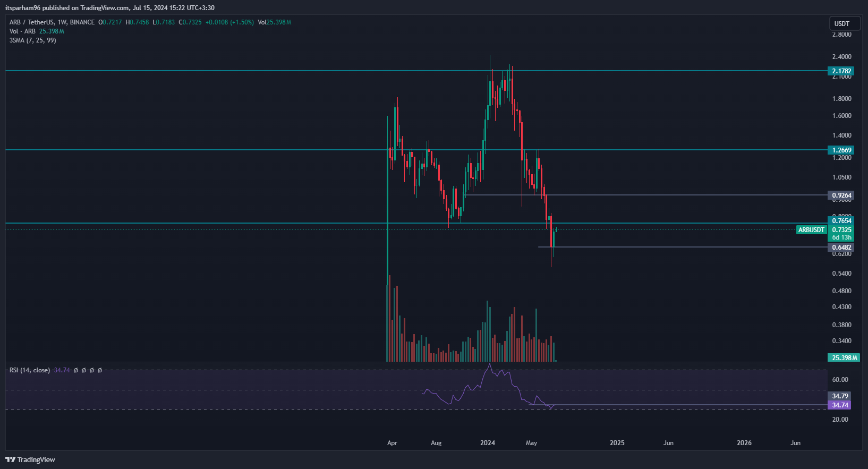Screen dimensions: 868x469
Task: Click the open value O0.7217
Action: tap(110, 22)
